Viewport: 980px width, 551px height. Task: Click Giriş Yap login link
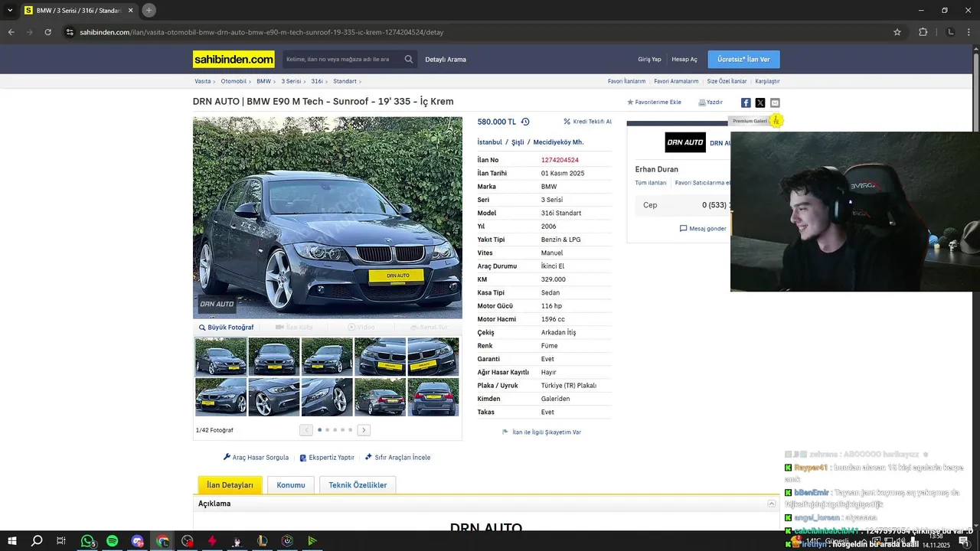[x=649, y=59]
